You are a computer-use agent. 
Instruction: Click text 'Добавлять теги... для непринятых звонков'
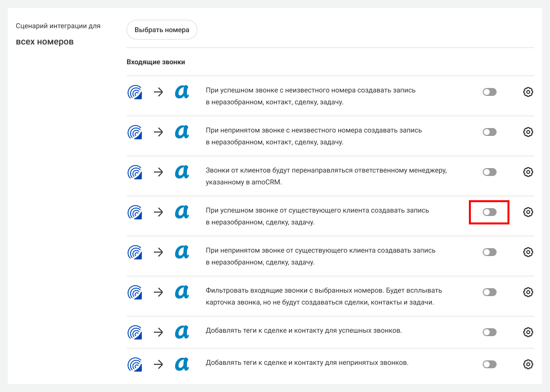pos(307,362)
